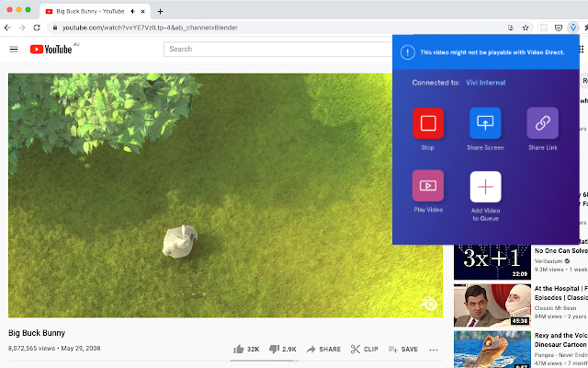Reload the page with the refresh icon

tap(37, 28)
